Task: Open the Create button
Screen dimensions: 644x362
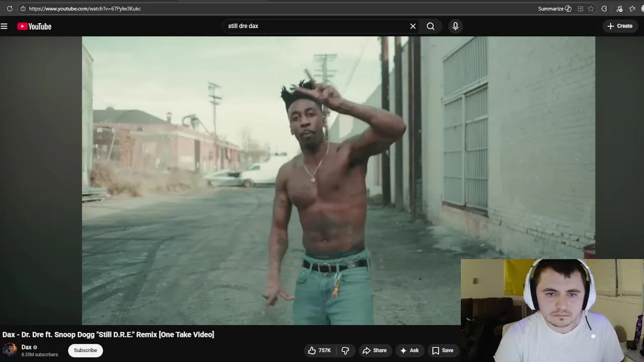Action: point(619,26)
